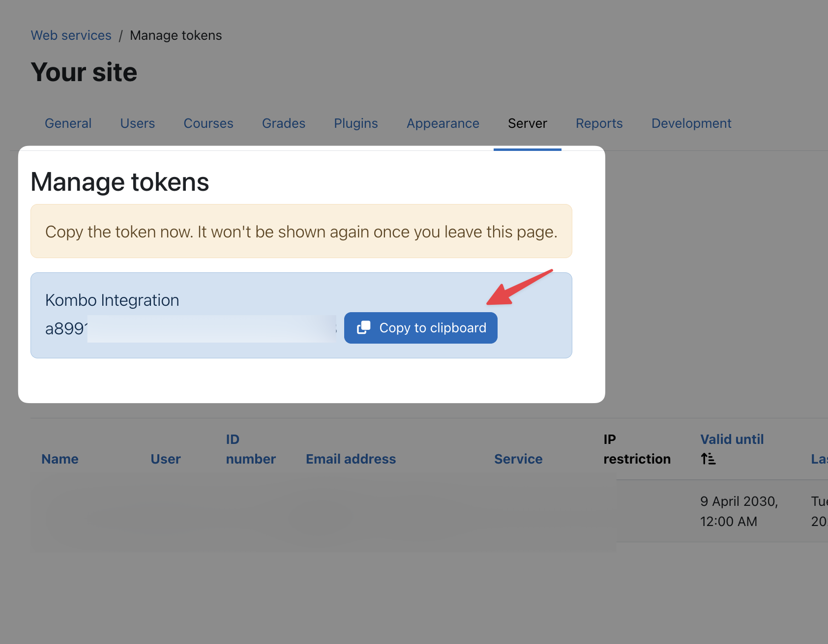The width and height of the screenshot is (828, 644).
Task: Click the Valid until column header
Action: 732,439
